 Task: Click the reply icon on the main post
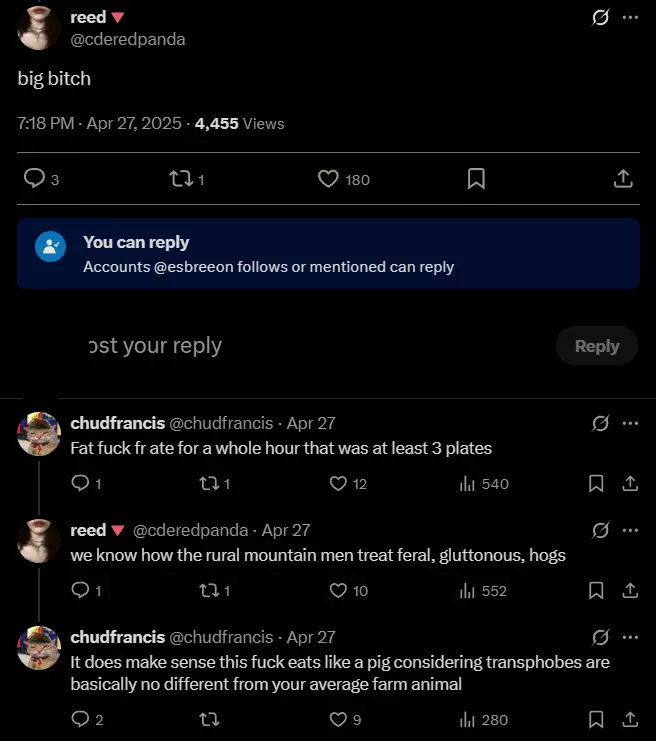[x=34, y=179]
